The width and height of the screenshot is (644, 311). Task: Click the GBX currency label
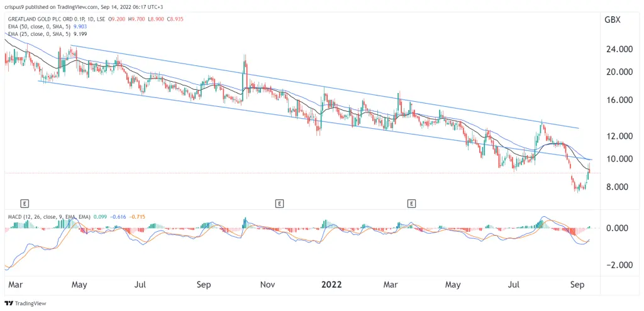click(x=613, y=20)
